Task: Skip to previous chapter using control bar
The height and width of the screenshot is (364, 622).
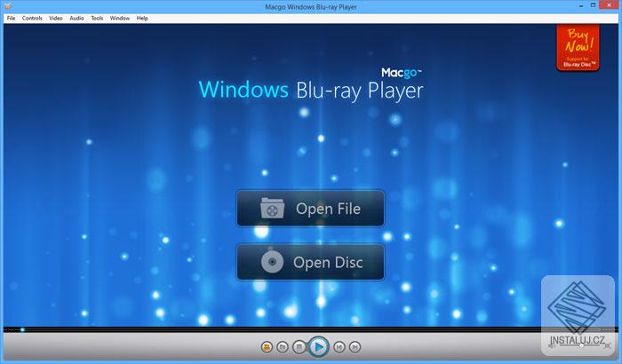Action: point(339,347)
